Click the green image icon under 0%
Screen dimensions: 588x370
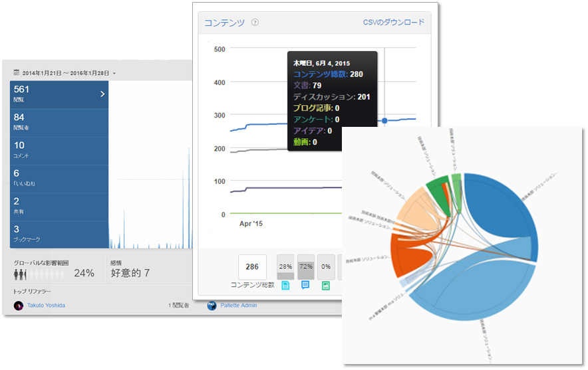326,286
